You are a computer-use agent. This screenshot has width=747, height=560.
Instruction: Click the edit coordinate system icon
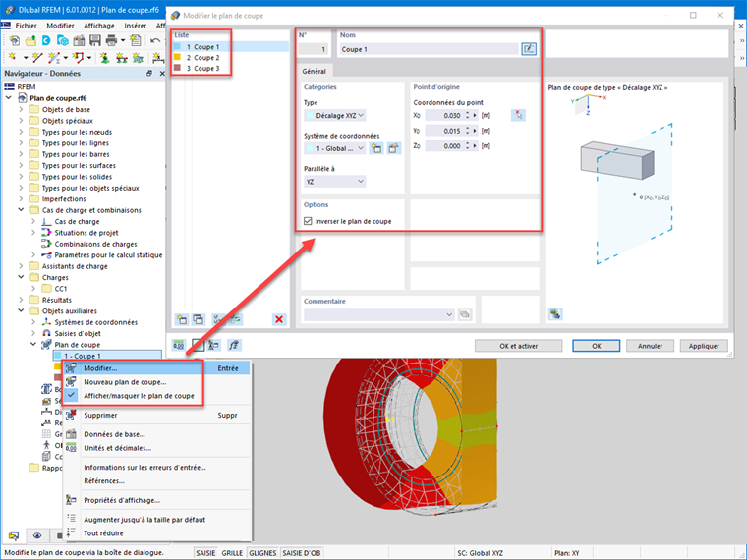[393, 148]
